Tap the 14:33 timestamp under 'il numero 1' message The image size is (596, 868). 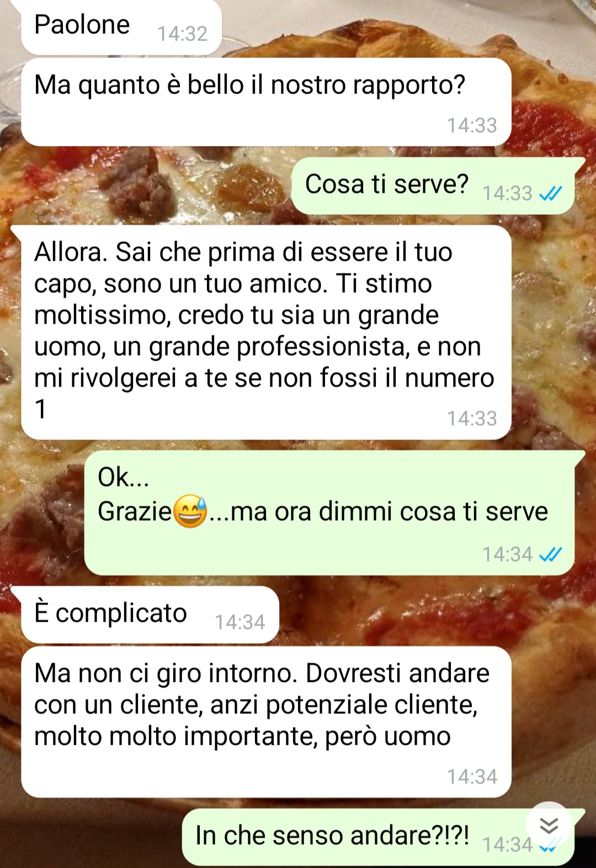472,419
